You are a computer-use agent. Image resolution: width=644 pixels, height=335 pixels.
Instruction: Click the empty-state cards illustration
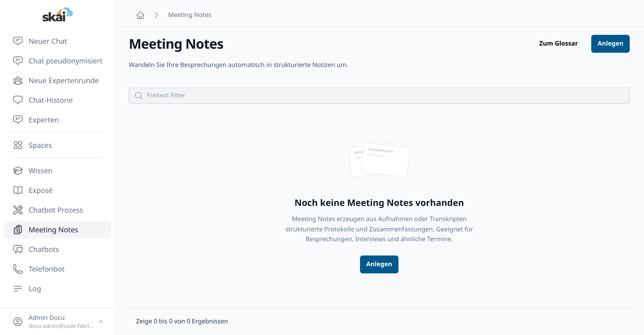379,159
